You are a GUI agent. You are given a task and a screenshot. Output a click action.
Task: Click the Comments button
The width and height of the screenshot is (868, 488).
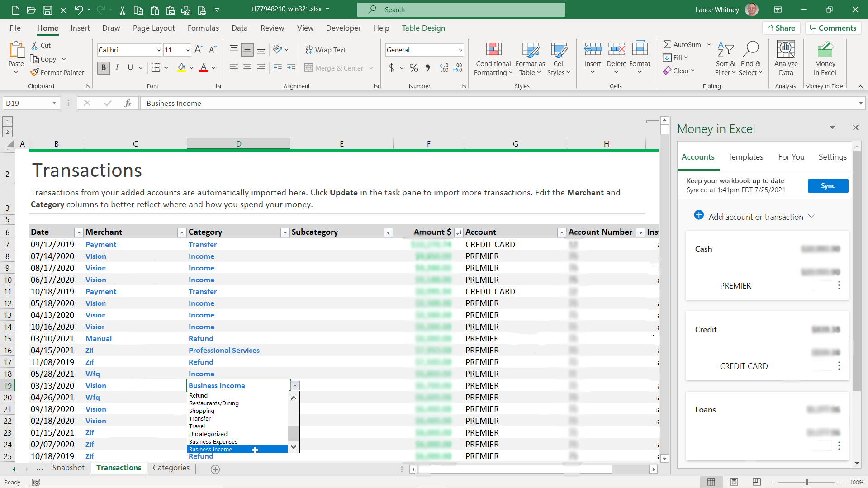coord(833,28)
